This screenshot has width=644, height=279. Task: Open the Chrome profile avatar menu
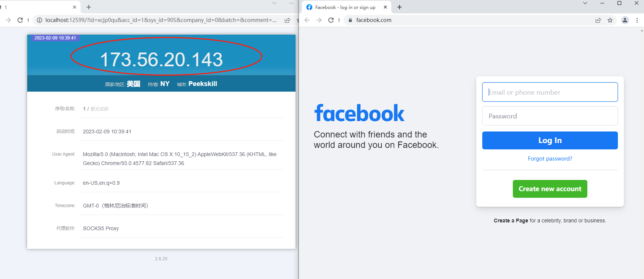[x=625, y=20]
